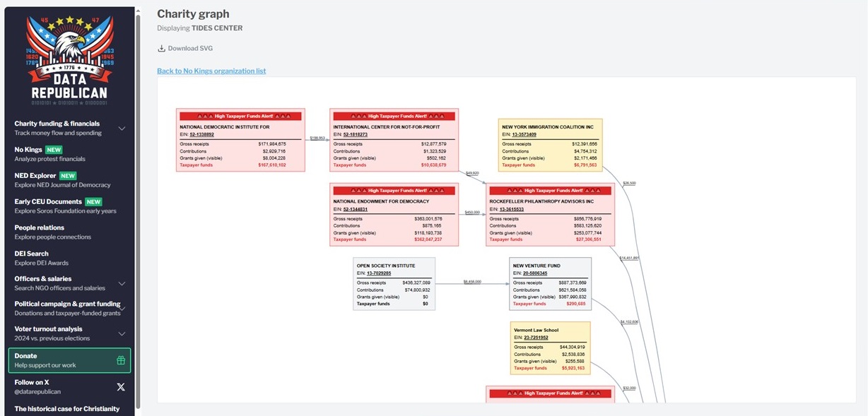Open the No Kings menu item
868x416 pixels.
[x=69, y=154]
